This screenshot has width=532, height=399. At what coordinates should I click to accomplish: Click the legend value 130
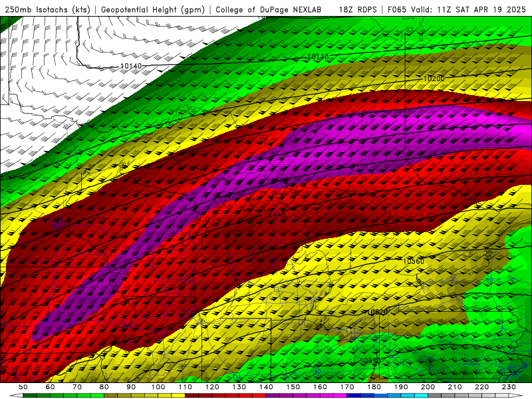pyautogui.click(x=239, y=387)
